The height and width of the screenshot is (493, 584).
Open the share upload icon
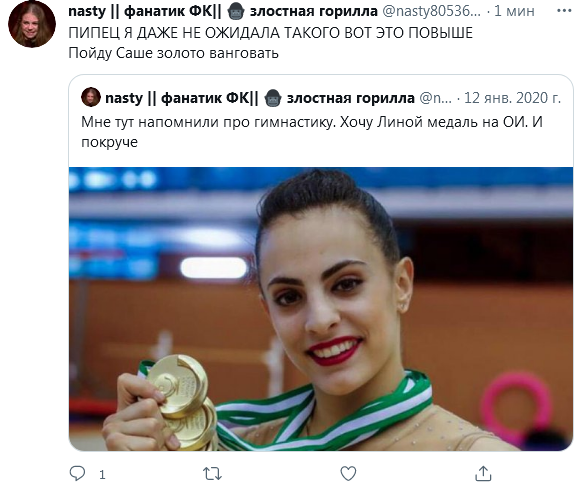[x=483, y=473]
